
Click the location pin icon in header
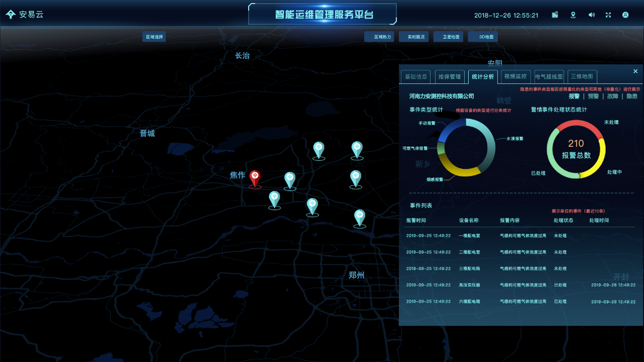tap(573, 15)
